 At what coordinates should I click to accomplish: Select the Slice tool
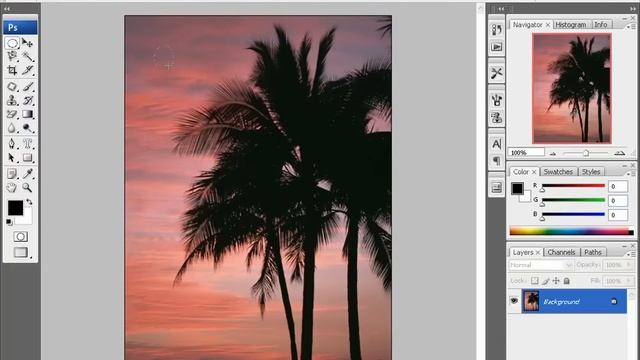click(x=27, y=70)
